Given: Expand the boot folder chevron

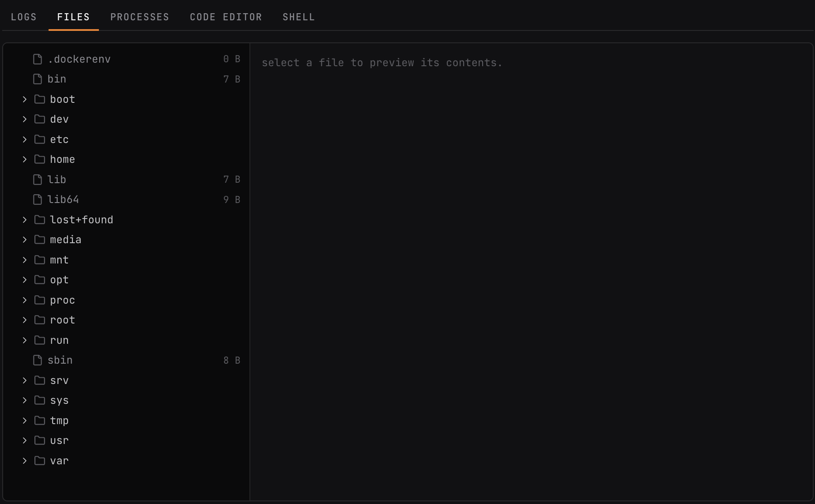Looking at the screenshot, I should click(25, 99).
